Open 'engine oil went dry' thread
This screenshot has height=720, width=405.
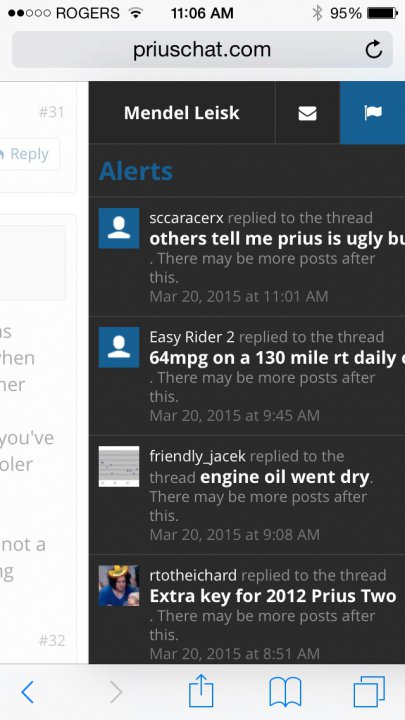(285, 477)
